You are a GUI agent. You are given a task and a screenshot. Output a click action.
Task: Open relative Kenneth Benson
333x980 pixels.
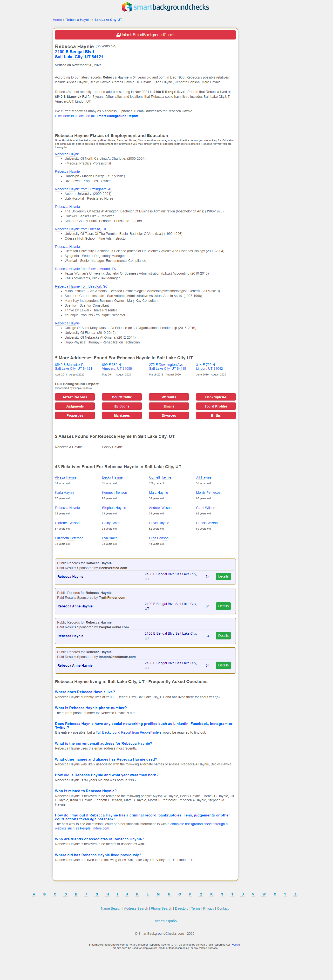115,493
